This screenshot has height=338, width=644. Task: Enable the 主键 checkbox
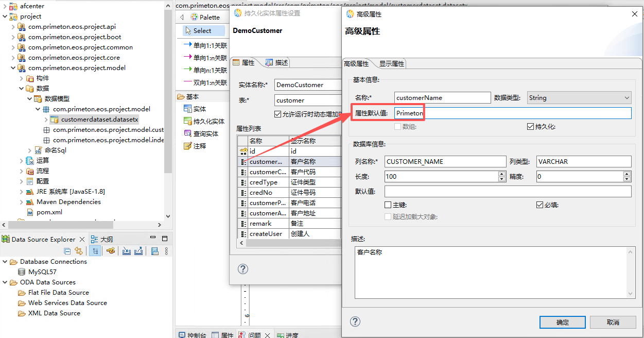point(388,205)
